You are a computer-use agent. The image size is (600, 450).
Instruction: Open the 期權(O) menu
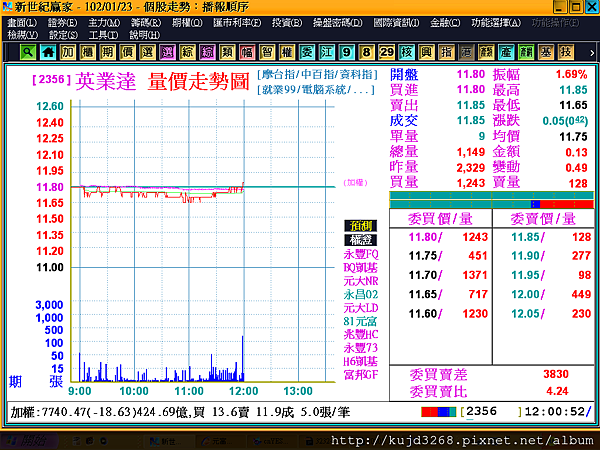pyautogui.click(x=187, y=23)
